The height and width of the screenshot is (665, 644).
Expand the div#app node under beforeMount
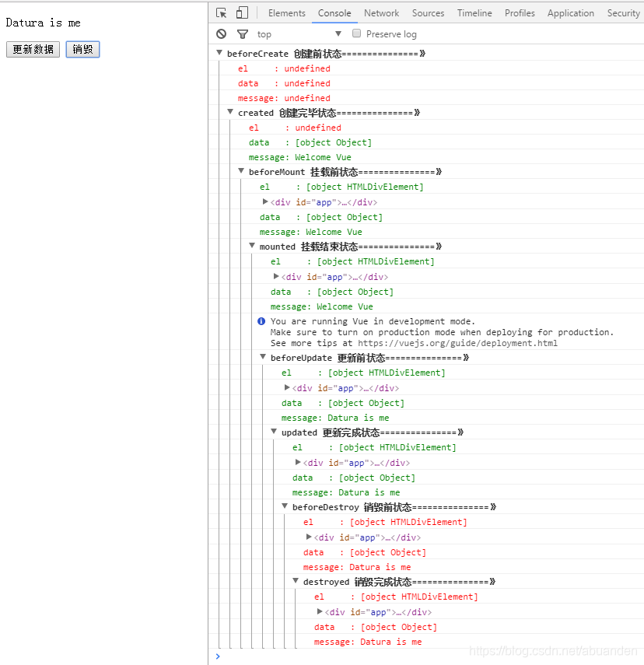click(x=265, y=202)
